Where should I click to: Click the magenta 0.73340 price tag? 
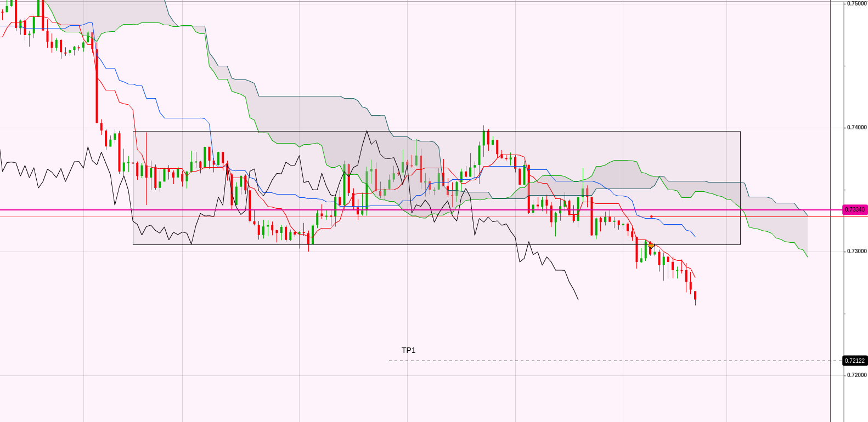coord(855,209)
